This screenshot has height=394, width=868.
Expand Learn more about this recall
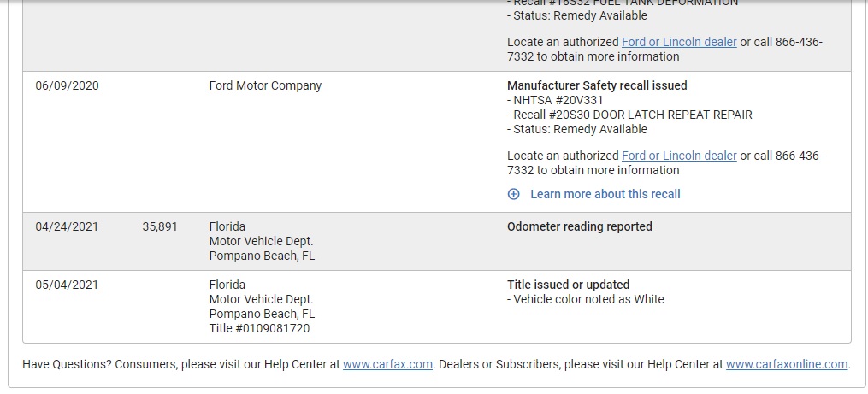[605, 194]
